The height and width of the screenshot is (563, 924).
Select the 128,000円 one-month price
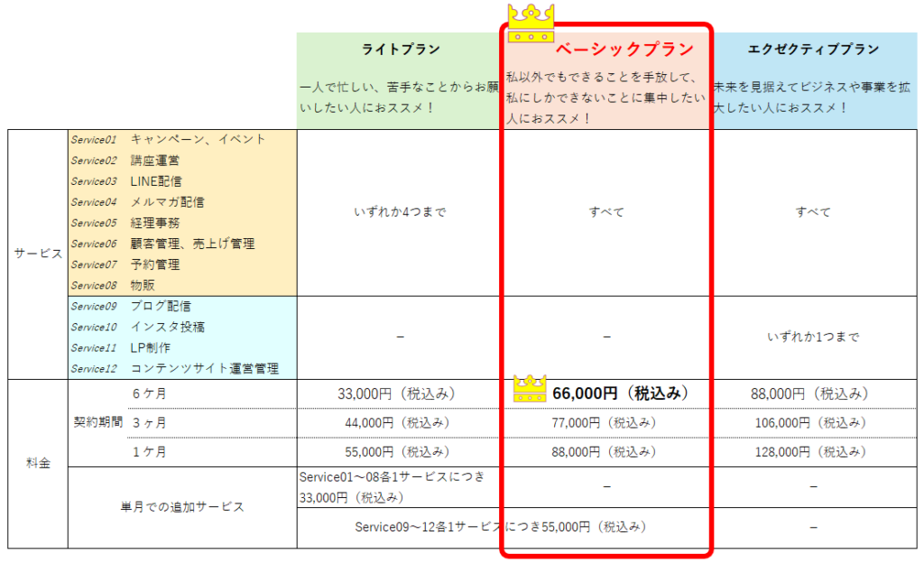pos(813,451)
